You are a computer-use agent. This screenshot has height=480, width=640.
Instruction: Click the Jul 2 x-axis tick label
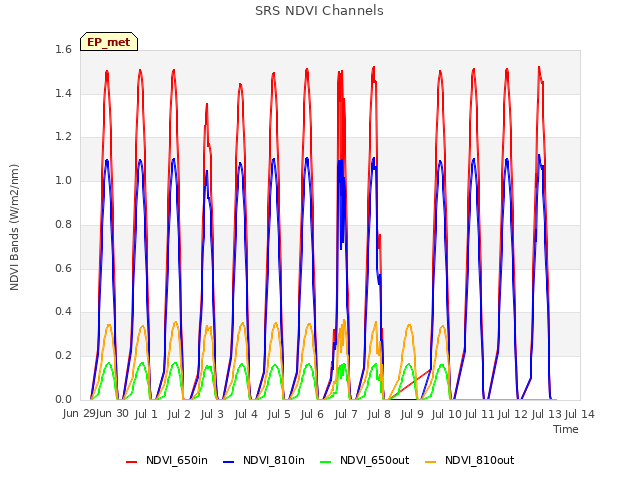(x=179, y=414)
